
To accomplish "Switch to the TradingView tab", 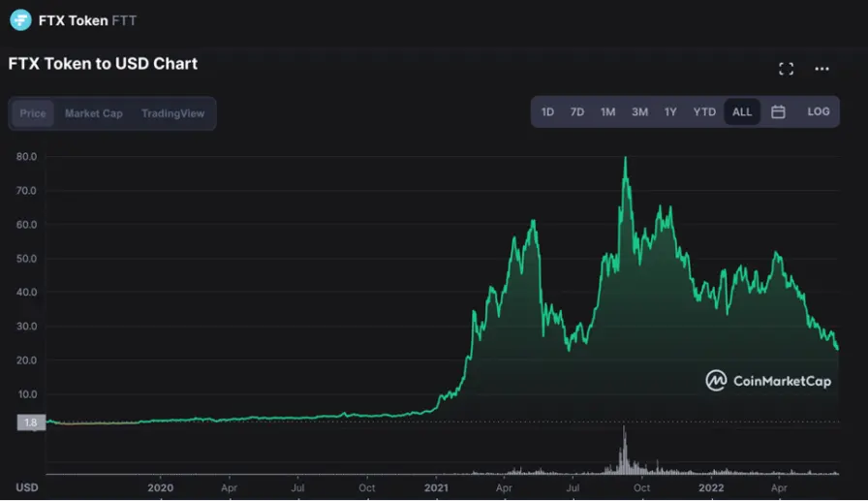I will pos(172,113).
